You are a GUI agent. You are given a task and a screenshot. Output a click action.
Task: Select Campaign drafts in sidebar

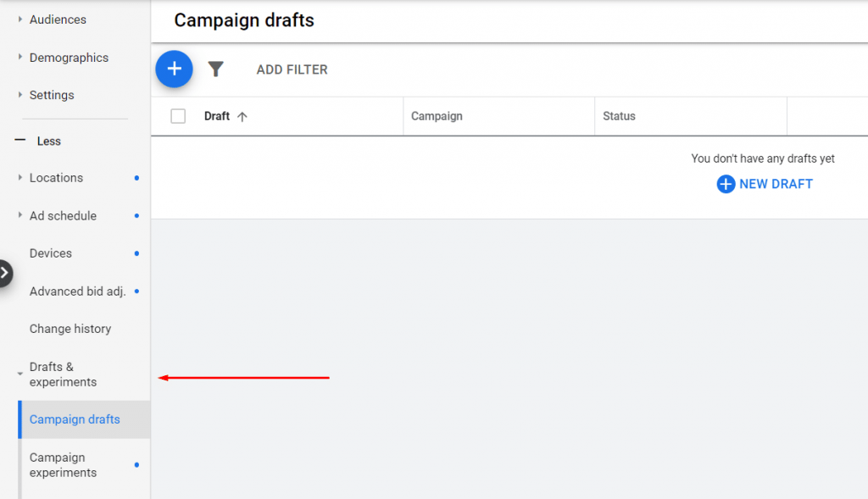pos(75,419)
